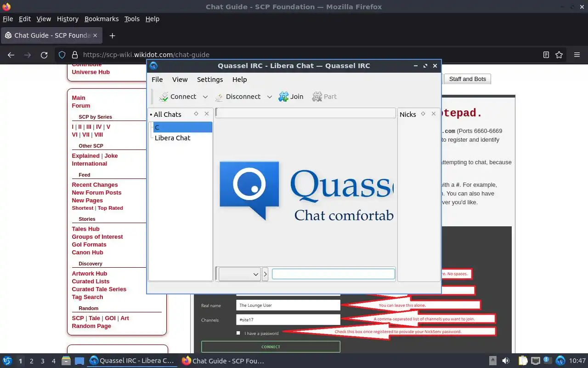This screenshot has height=368, width=588.
Task: Click the volume speaker tray icon
Action: (x=506, y=361)
